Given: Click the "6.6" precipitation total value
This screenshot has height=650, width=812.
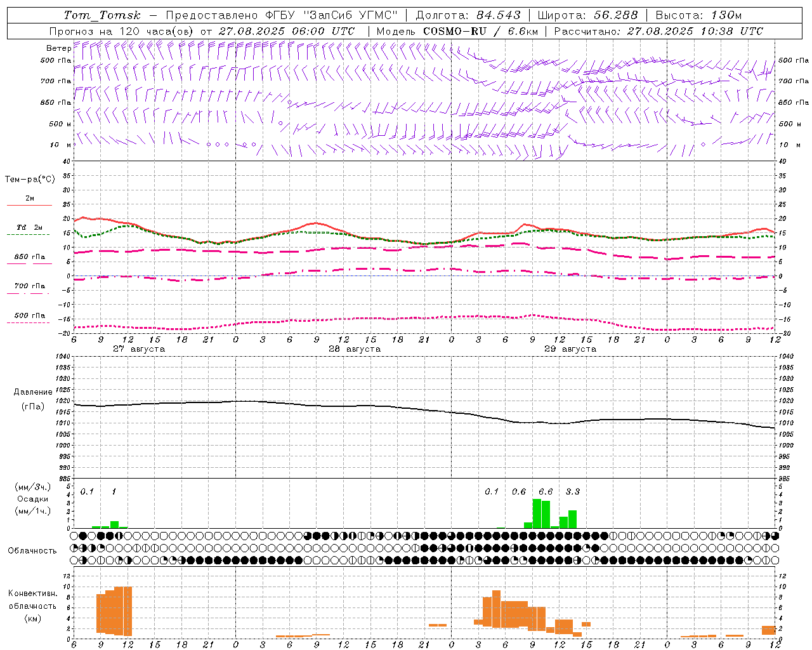Looking at the screenshot, I should [546, 491].
